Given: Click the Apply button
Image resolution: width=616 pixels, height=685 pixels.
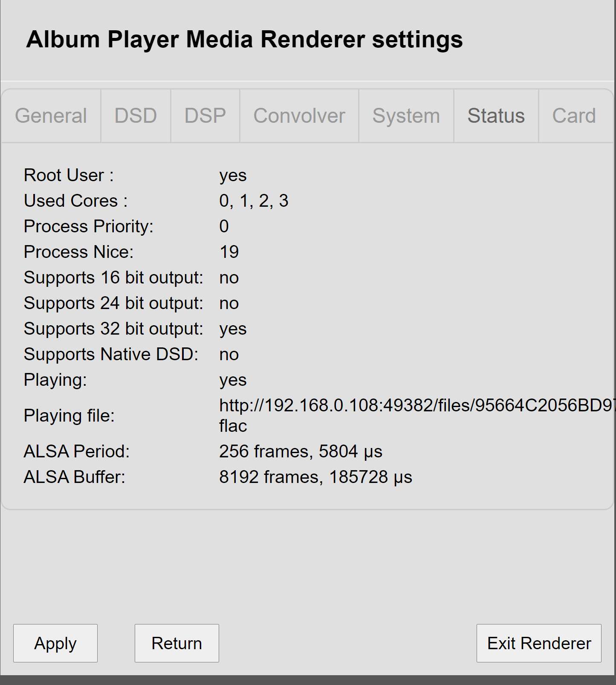Looking at the screenshot, I should [x=55, y=643].
